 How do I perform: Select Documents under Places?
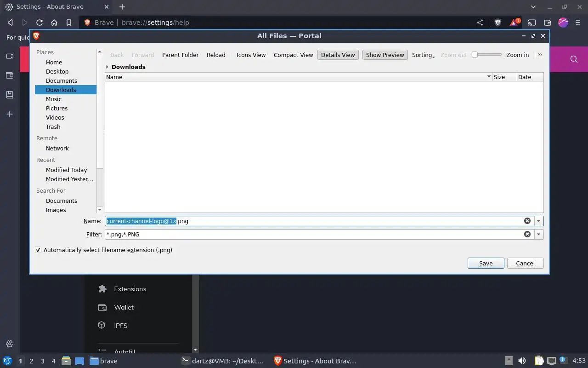(x=62, y=80)
